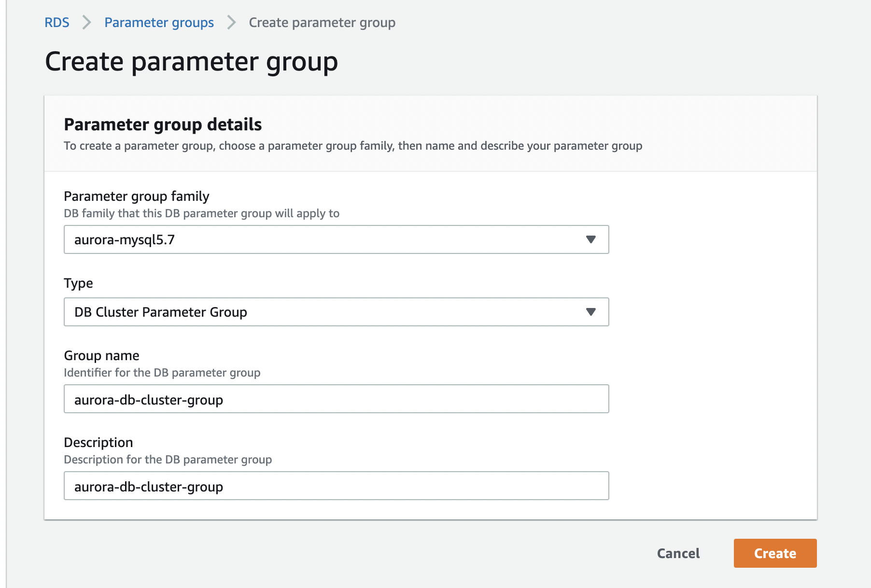Navigate to the Parameter groups breadcrumb
This screenshot has height=588, width=871.
click(159, 23)
